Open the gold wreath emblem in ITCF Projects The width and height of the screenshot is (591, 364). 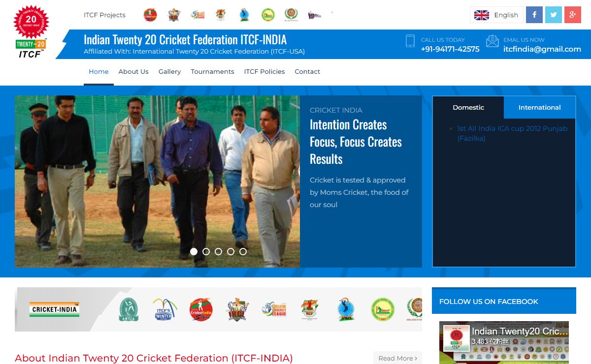tap(292, 15)
